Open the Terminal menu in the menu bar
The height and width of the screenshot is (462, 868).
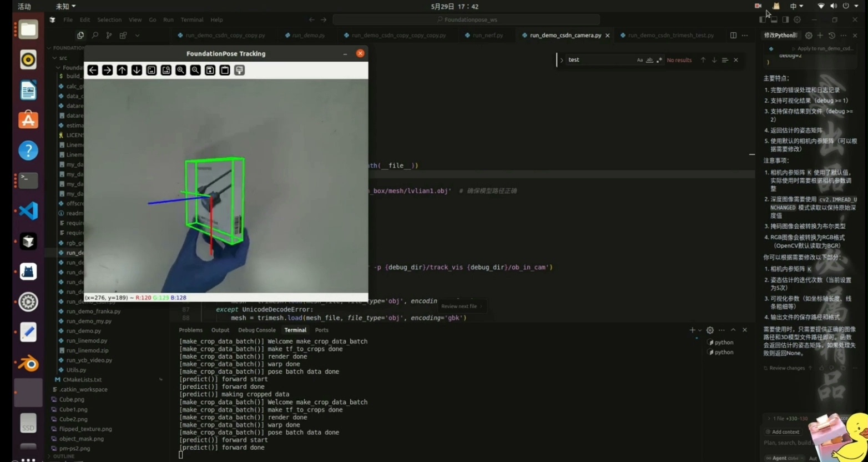191,19
